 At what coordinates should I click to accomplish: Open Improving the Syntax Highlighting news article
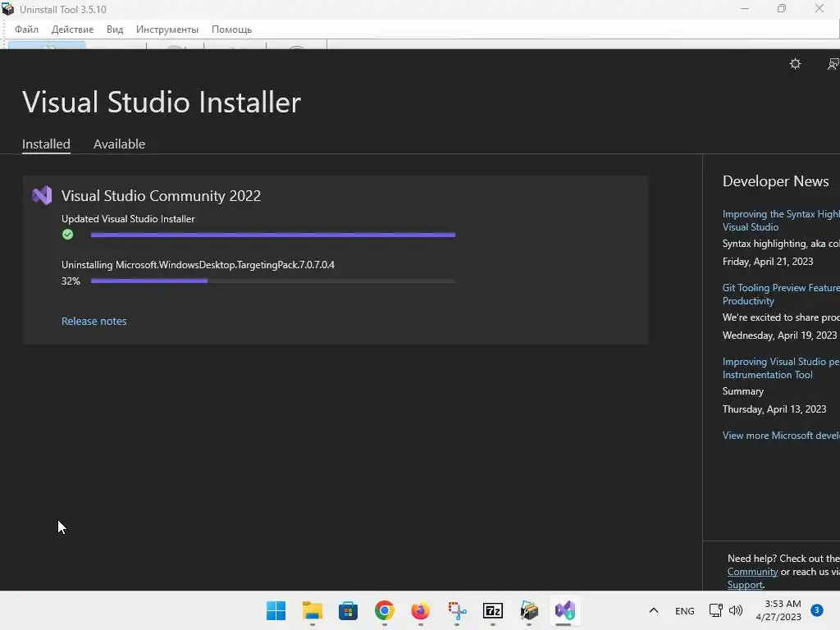pos(781,220)
